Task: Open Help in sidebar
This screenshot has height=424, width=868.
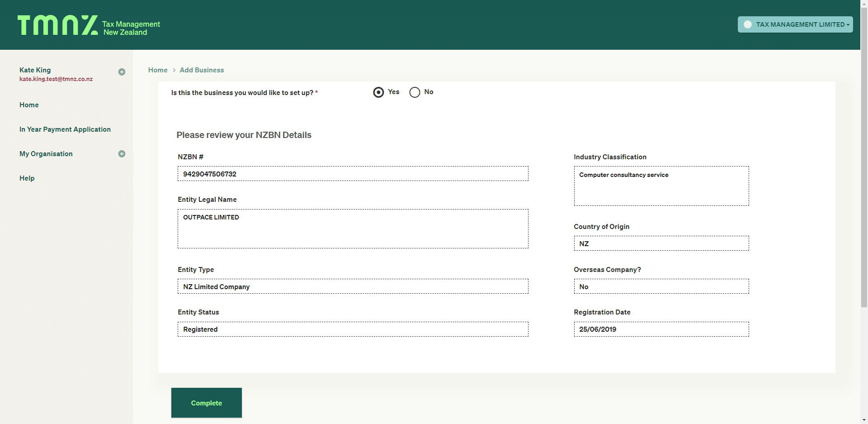Action: click(27, 178)
